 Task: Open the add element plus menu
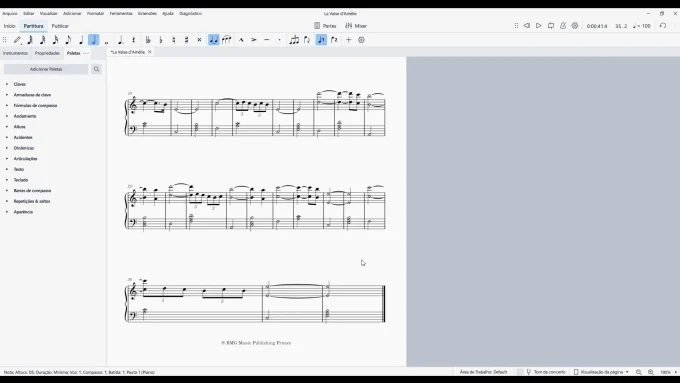(x=348, y=40)
